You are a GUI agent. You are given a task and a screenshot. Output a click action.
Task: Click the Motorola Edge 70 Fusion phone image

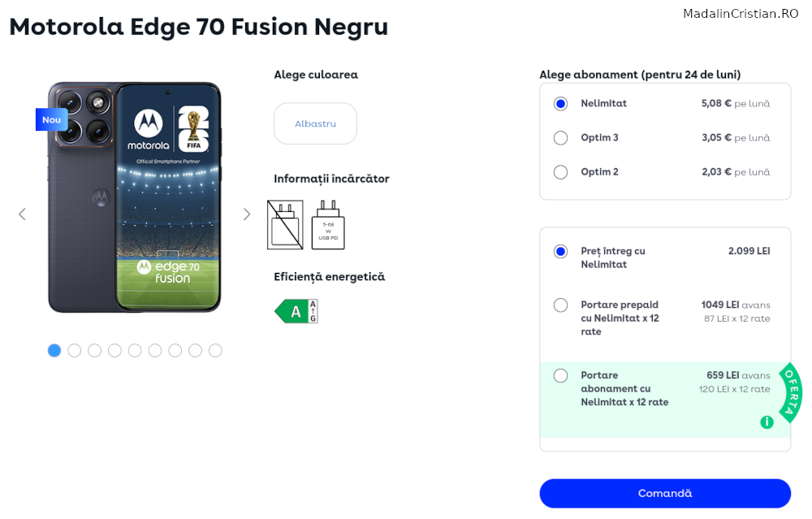tap(134, 199)
